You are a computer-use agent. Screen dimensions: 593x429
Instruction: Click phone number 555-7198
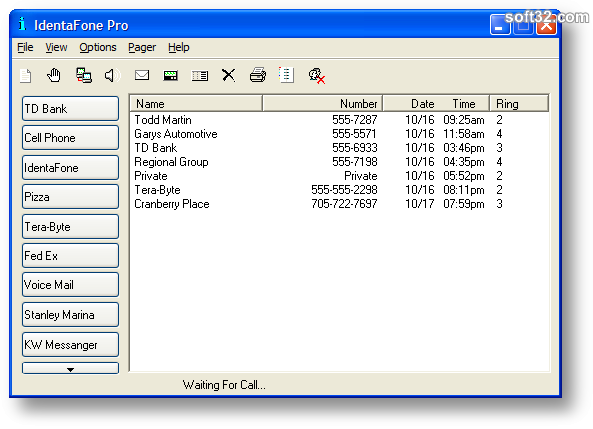click(x=355, y=162)
